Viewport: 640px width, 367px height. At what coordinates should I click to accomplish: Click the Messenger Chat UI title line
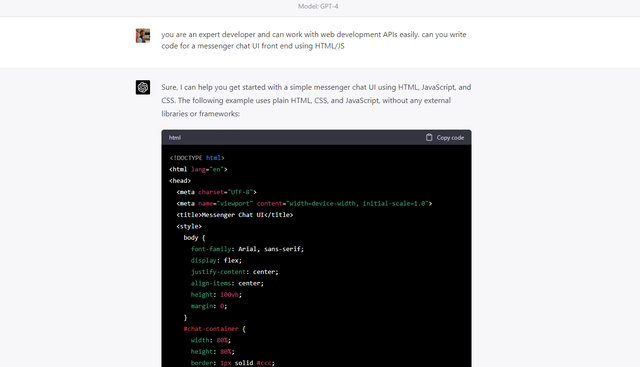point(235,215)
